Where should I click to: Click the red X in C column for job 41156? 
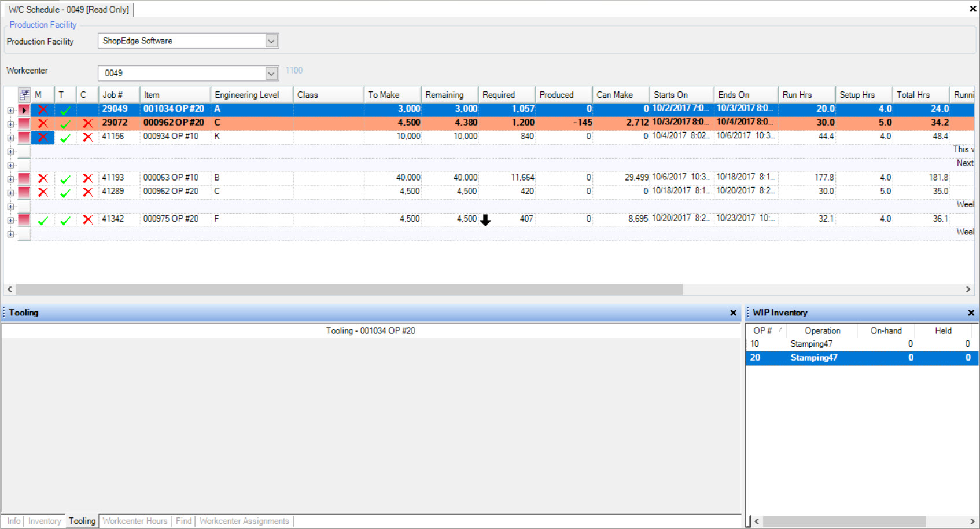87,137
